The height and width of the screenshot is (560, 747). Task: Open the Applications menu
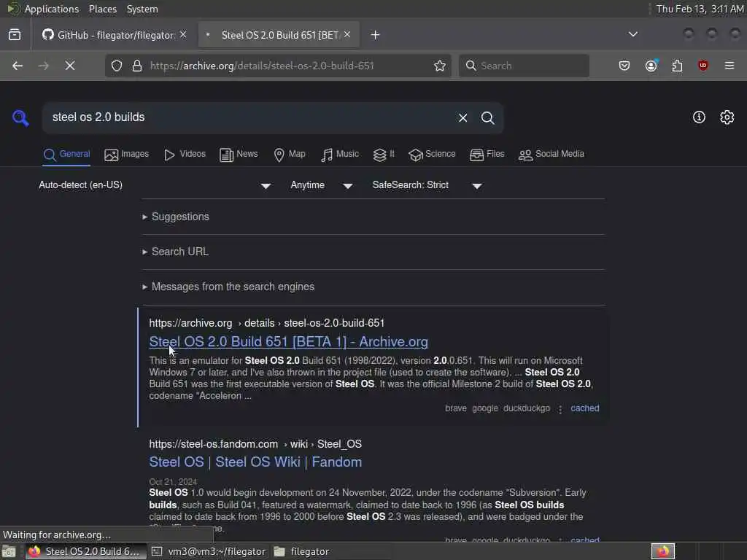pos(52,9)
